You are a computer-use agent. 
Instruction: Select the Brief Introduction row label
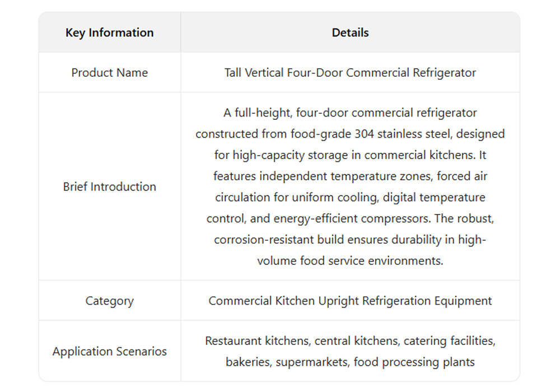pyautogui.click(x=109, y=186)
